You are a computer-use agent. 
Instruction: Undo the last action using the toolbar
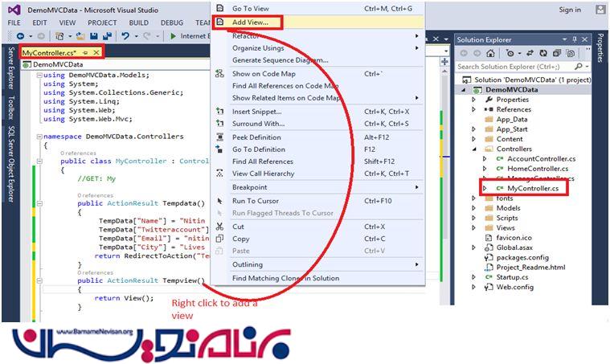coord(125,36)
